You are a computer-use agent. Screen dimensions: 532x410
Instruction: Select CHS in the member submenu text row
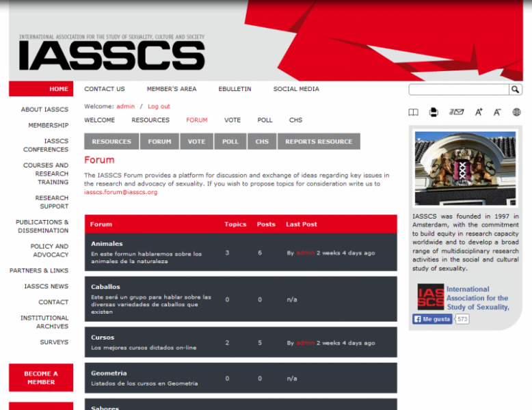pyautogui.click(x=295, y=120)
